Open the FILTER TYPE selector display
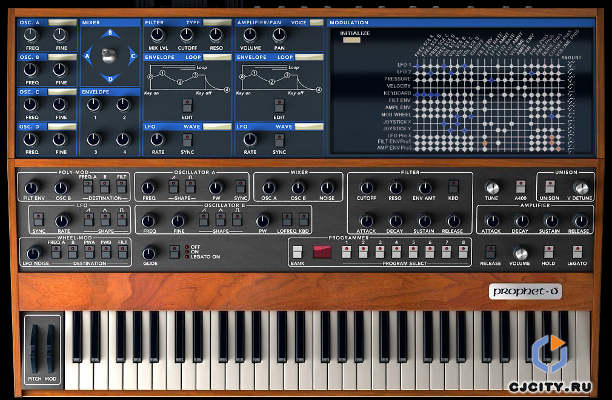The width and height of the screenshot is (612, 400). click(x=217, y=23)
